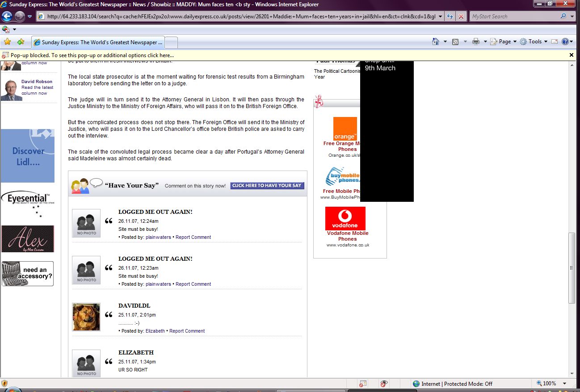Screen dimensions: 580x392
Task: Click the Refresh page icon
Action: pos(450,17)
